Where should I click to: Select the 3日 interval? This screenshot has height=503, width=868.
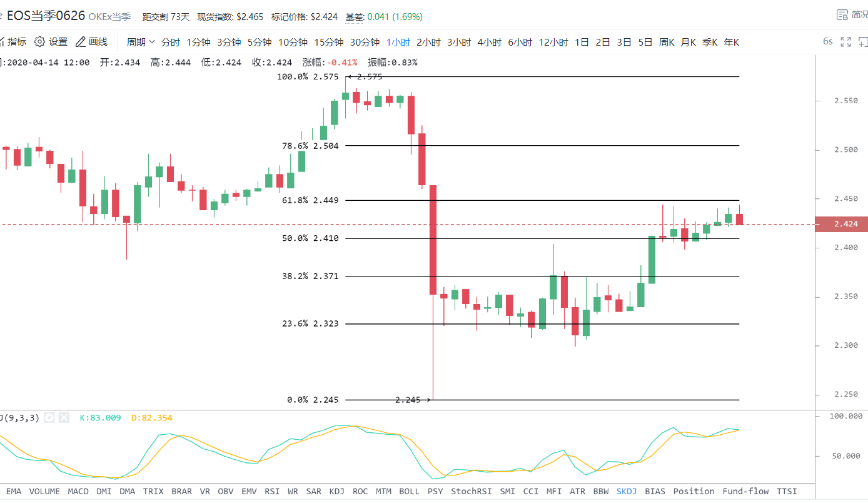tap(624, 43)
